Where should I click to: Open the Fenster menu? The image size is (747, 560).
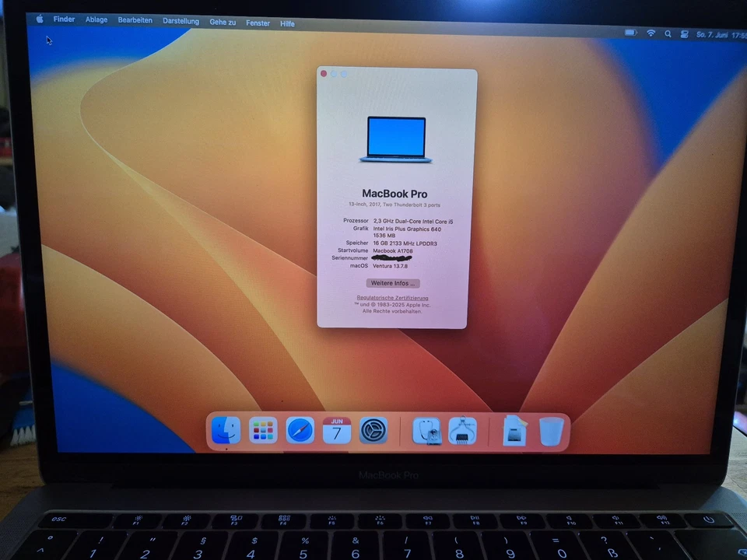pos(258,23)
